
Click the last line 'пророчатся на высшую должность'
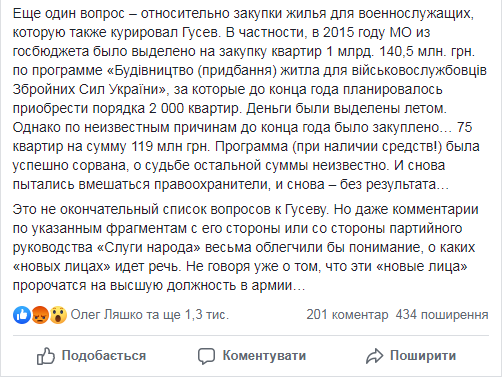158,286
